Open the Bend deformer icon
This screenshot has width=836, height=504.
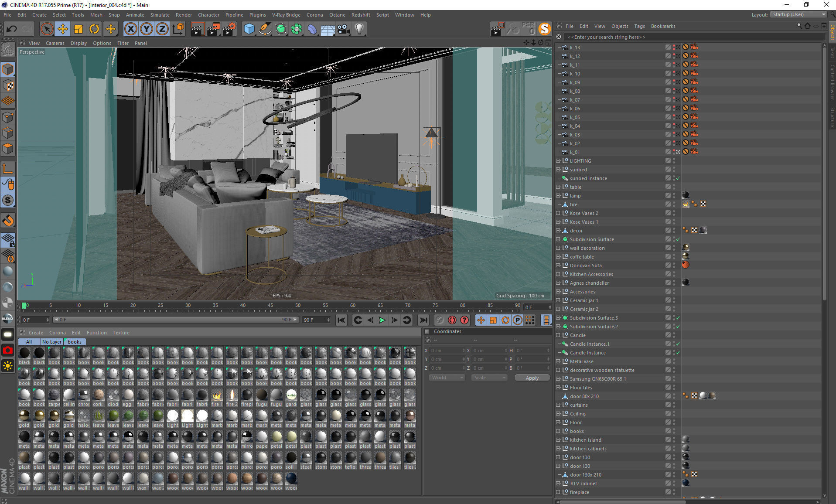point(312,29)
